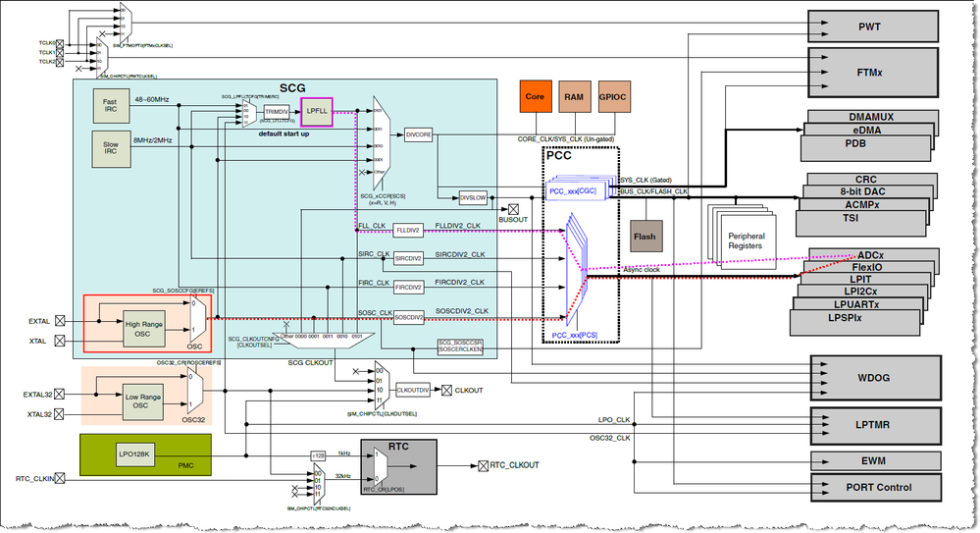Viewport: 980px width, 533px height.
Task: Click the green PMC region label
Action: click(x=185, y=465)
